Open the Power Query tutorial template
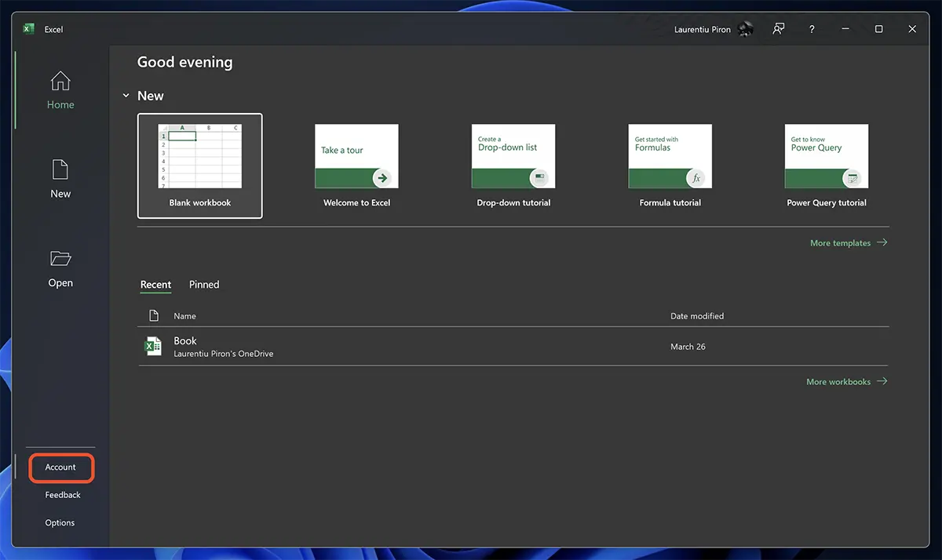The image size is (942, 560). pyautogui.click(x=827, y=165)
